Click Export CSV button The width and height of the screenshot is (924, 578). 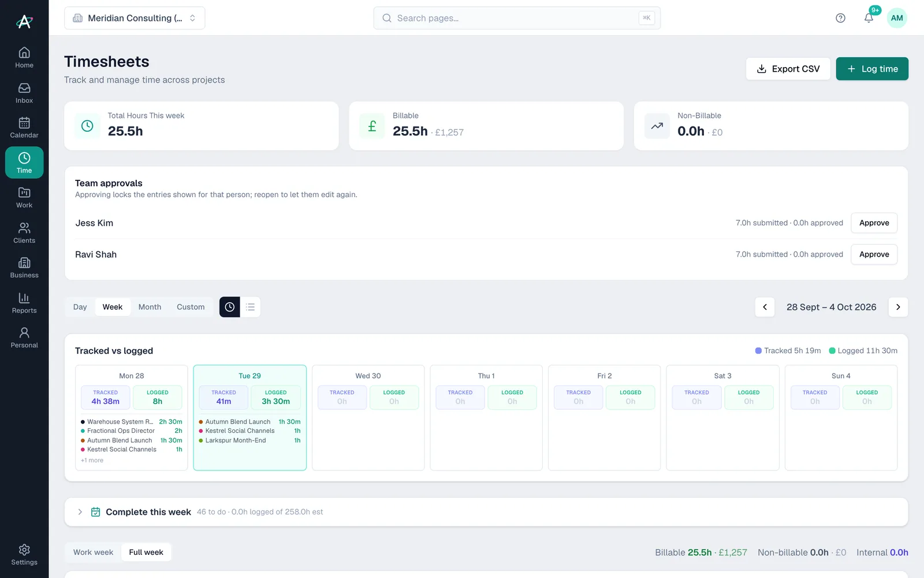(x=788, y=69)
